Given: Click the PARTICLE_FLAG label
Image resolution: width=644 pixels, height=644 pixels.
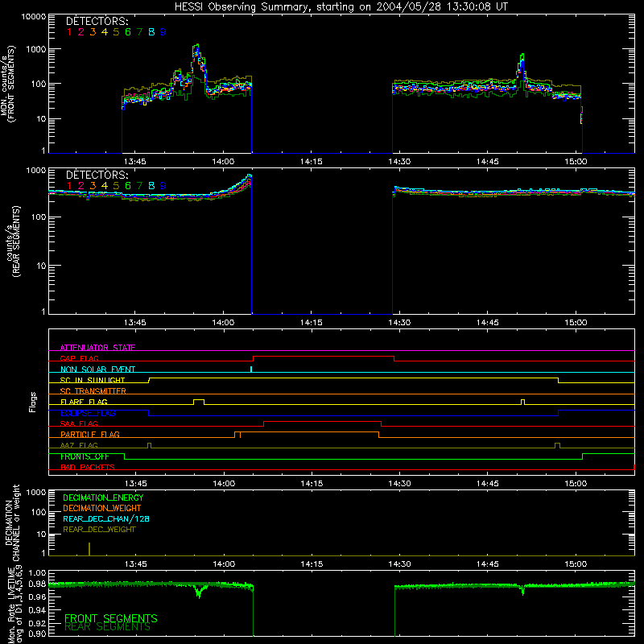Looking at the screenshot, I should tap(90, 434).
